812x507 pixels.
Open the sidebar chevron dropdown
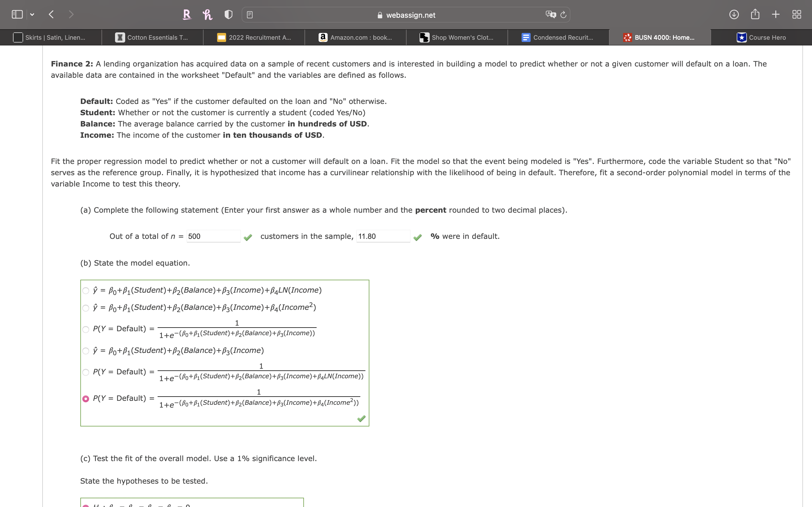pyautogui.click(x=32, y=14)
